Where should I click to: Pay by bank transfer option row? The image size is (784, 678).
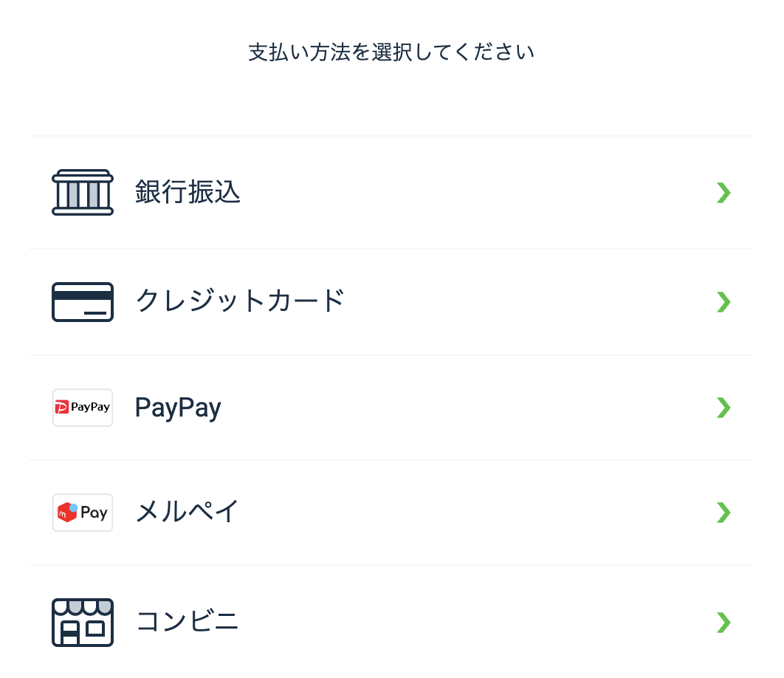point(443,193)
